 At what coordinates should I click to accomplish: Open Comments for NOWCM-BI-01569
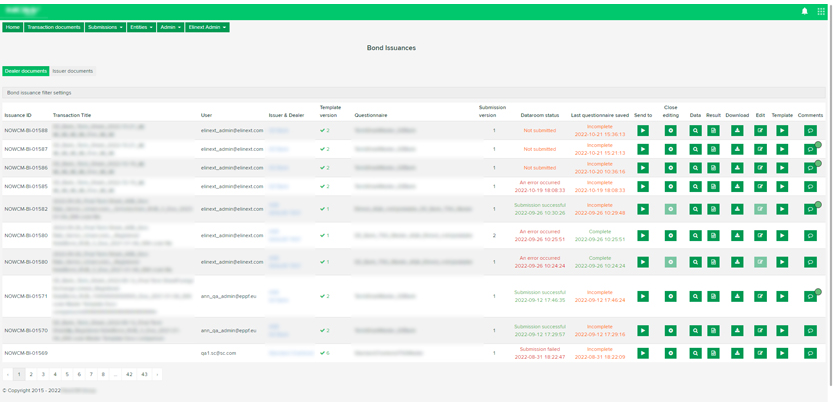[x=810, y=353]
